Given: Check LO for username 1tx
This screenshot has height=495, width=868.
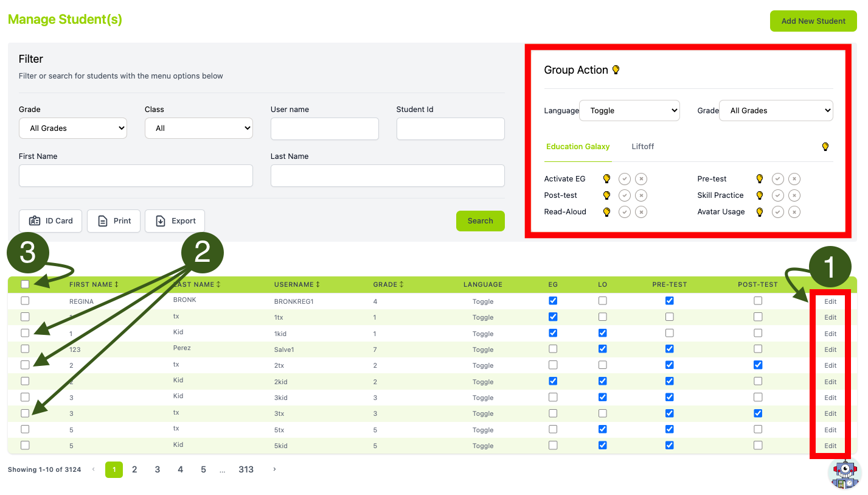Looking at the screenshot, I should 602,317.
